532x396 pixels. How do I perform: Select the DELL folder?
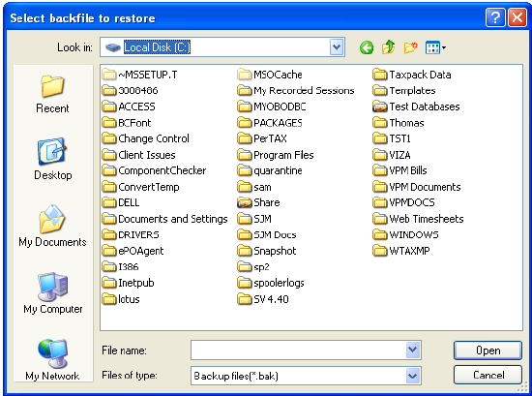(x=121, y=202)
